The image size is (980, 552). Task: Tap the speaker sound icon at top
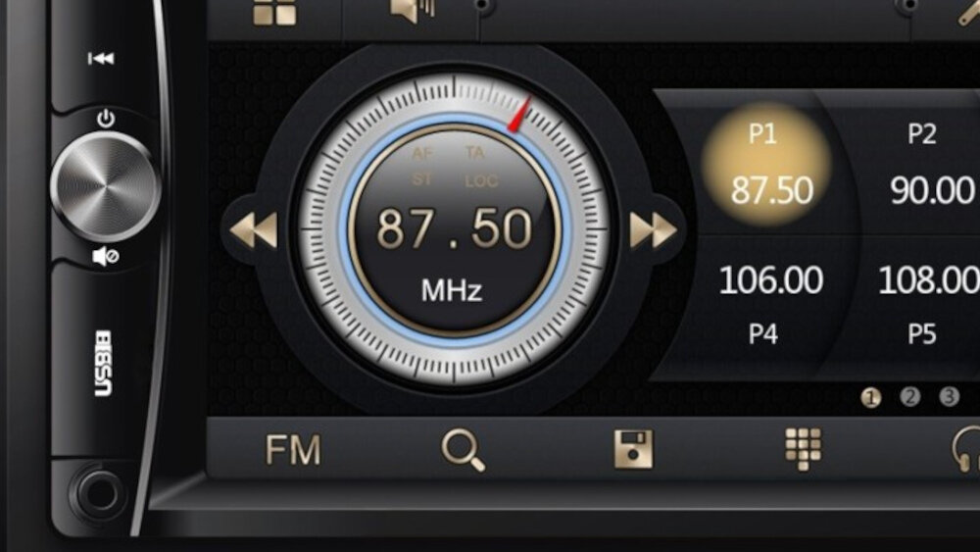pyautogui.click(x=412, y=11)
